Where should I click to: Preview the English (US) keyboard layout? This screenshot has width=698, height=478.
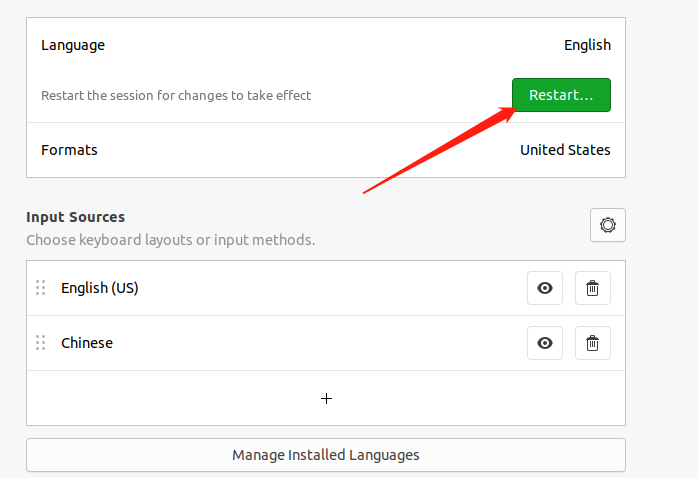pyautogui.click(x=544, y=288)
